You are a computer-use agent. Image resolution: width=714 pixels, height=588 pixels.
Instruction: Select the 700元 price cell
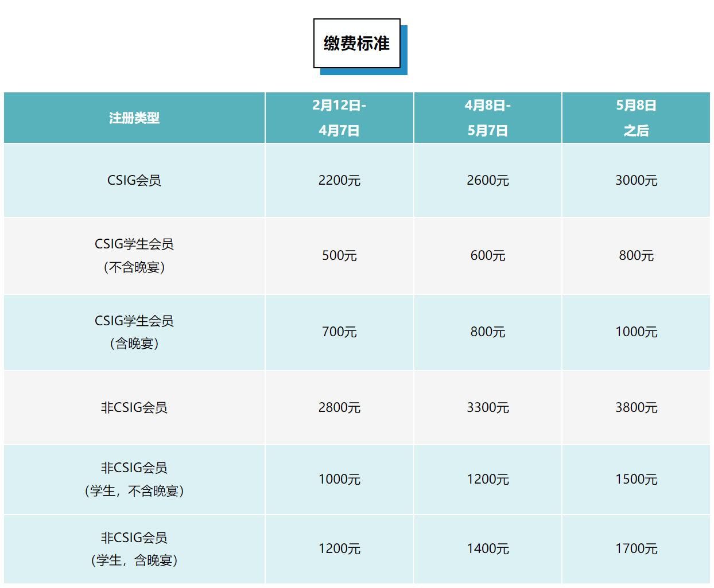[339, 332]
